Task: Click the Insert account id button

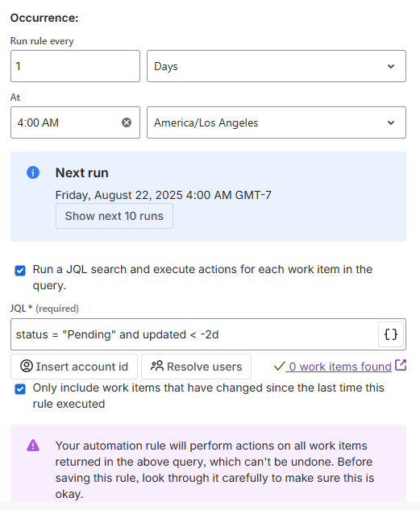Action: coord(74,367)
